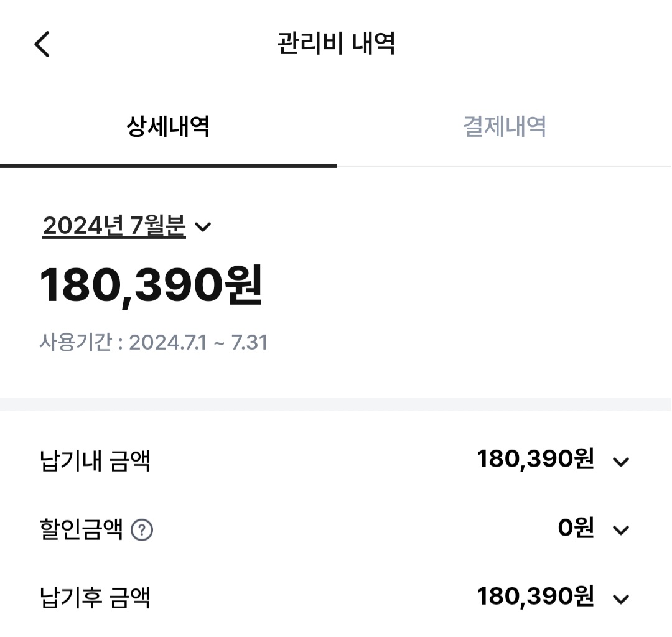Tap the 0원 discount amount

(576, 529)
